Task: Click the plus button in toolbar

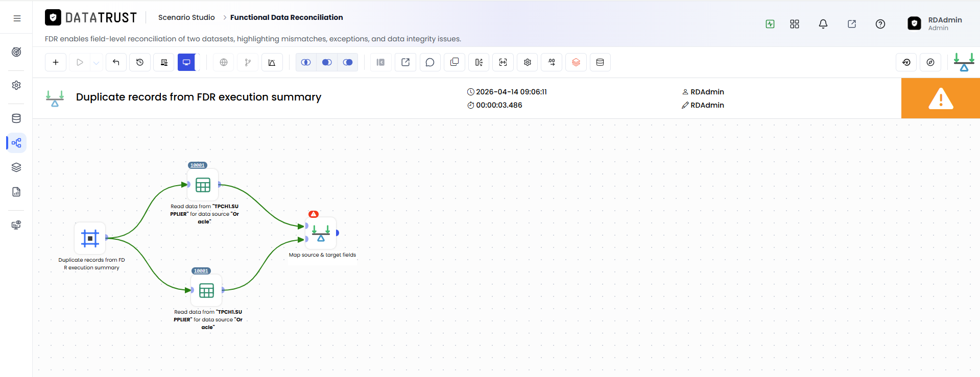Action: point(56,62)
